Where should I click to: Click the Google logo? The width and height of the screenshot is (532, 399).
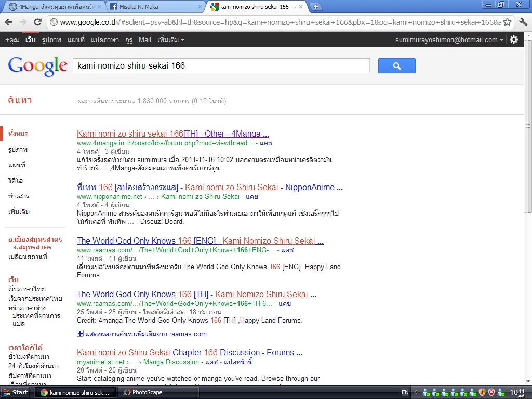click(x=37, y=66)
